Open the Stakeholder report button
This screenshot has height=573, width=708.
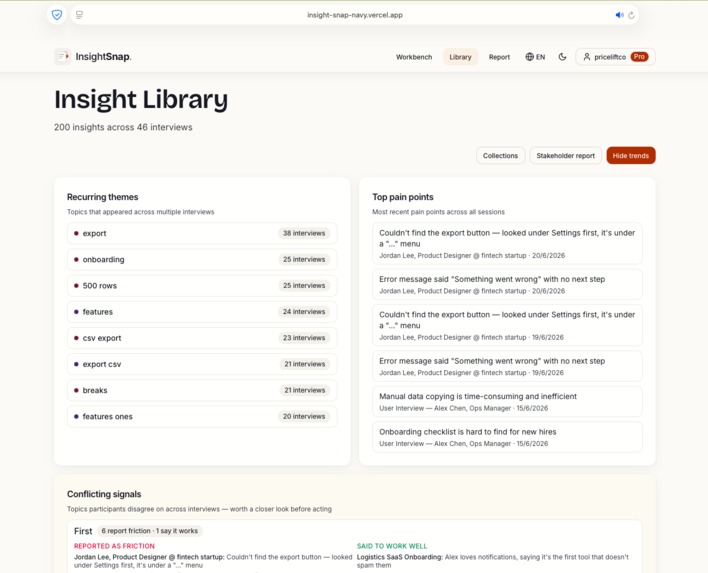[x=565, y=156]
